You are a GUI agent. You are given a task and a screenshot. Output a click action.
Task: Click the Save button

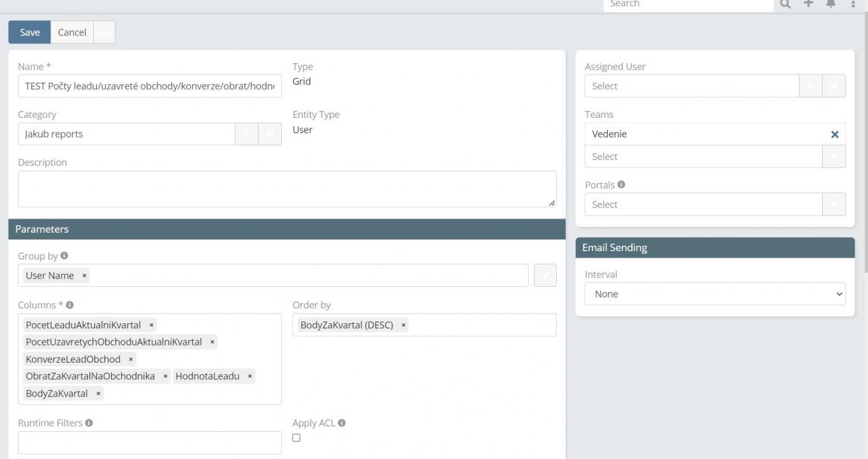(29, 33)
